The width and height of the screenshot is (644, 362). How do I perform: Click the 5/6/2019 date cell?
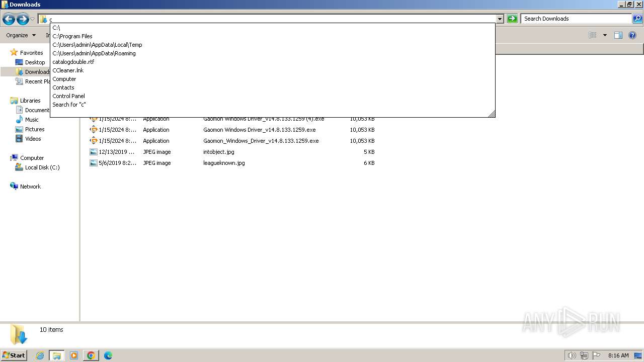pyautogui.click(x=118, y=163)
